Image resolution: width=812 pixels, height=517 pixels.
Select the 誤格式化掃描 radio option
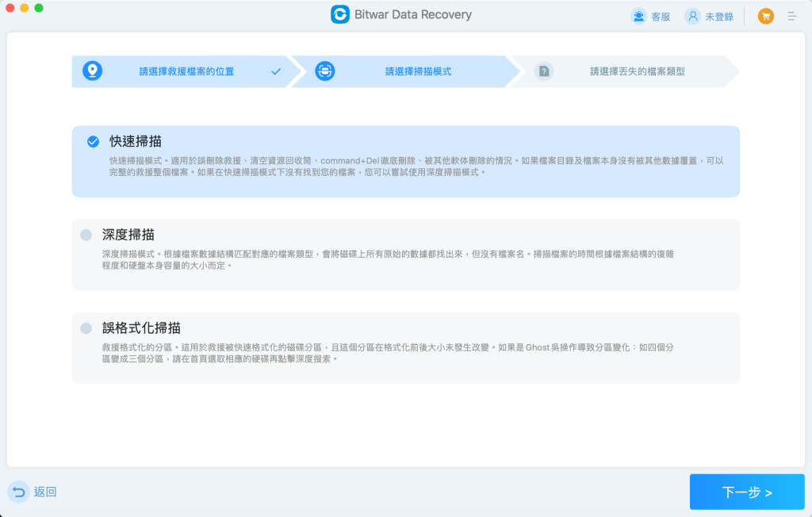point(86,327)
